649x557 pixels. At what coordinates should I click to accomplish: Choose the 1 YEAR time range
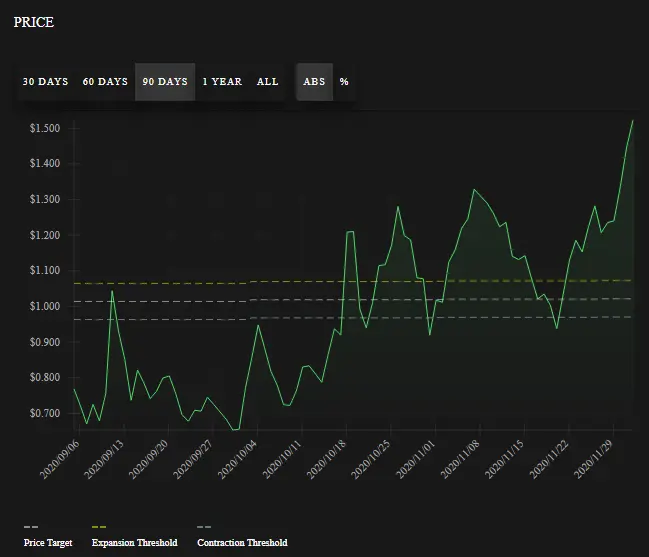222,82
